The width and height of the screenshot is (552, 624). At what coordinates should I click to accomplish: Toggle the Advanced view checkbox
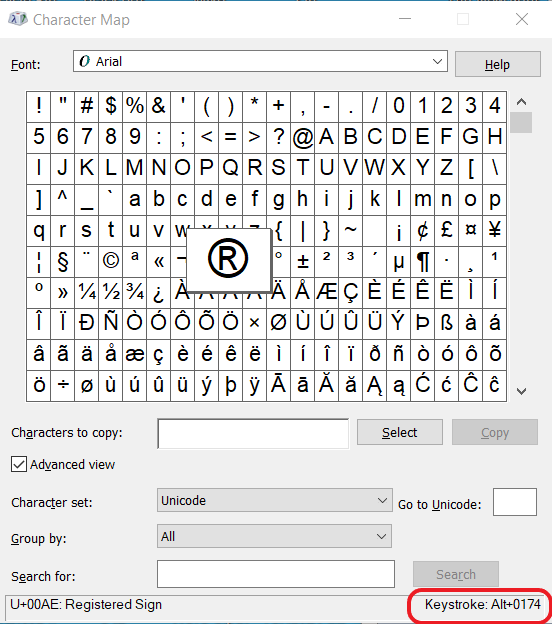(19, 464)
